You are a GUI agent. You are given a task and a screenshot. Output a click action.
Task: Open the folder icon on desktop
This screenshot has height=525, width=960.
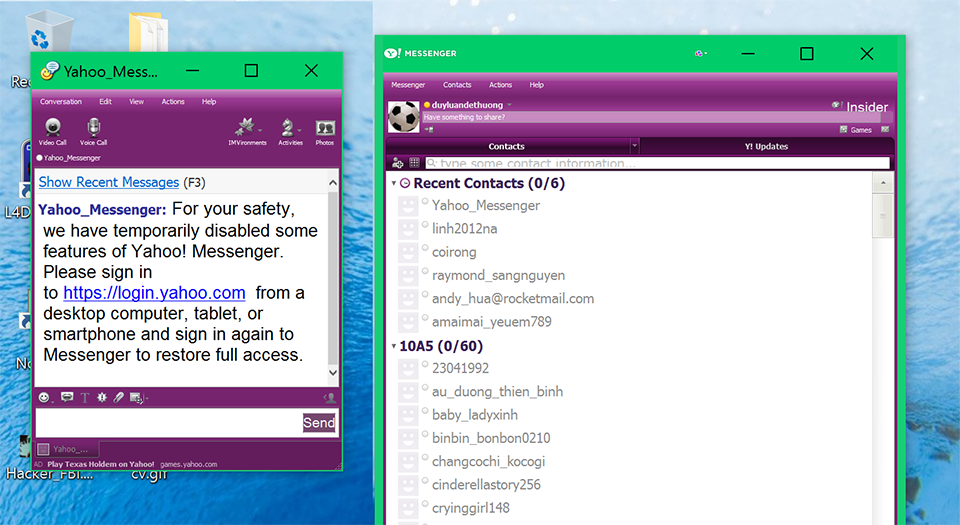(x=148, y=32)
